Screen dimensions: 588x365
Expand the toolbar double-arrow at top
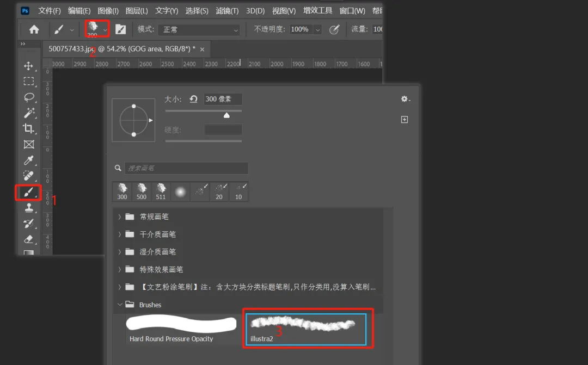point(23,44)
